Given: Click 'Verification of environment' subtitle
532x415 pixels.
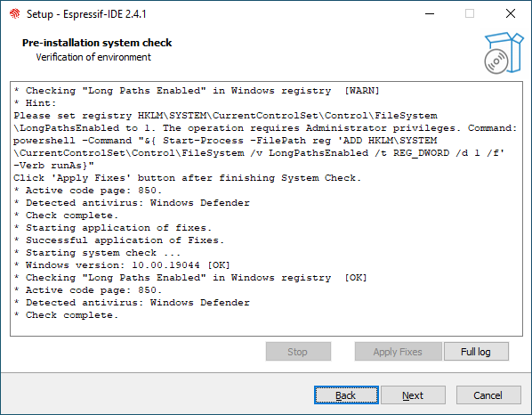Looking at the screenshot, I should coord(93,57).
